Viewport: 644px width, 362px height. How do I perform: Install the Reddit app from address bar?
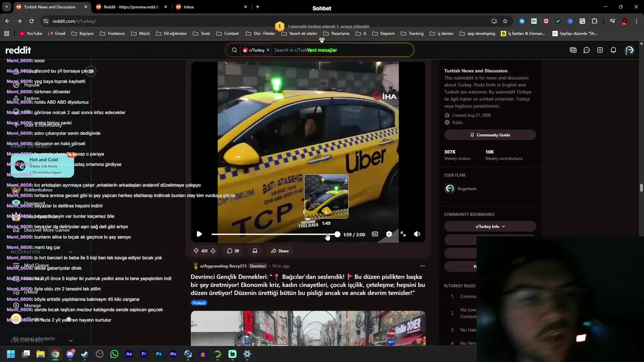click(x=494, y=21)
